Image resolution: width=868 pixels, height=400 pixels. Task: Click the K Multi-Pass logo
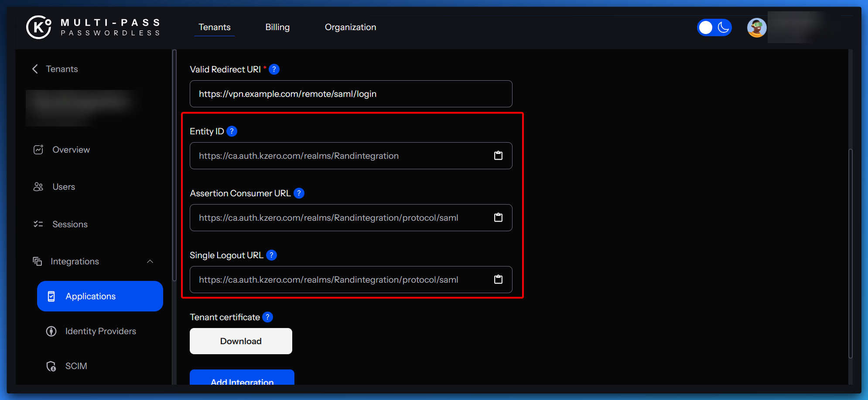93,27
